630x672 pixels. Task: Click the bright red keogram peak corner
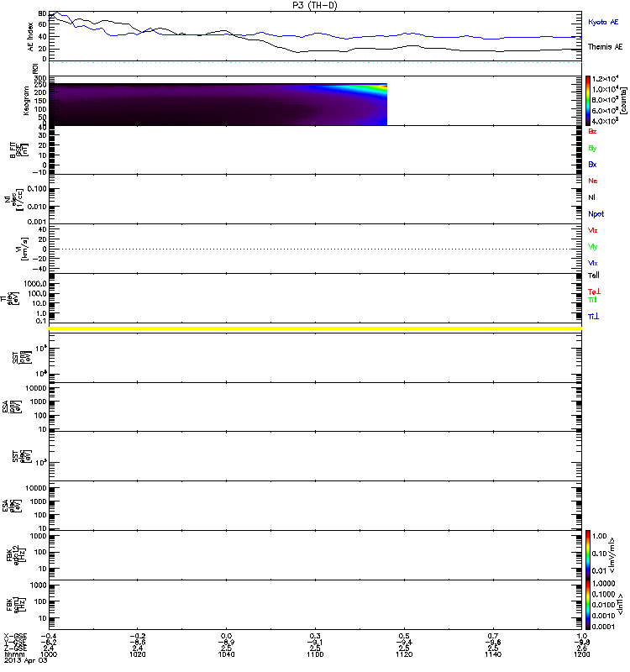tap(385, 86)
